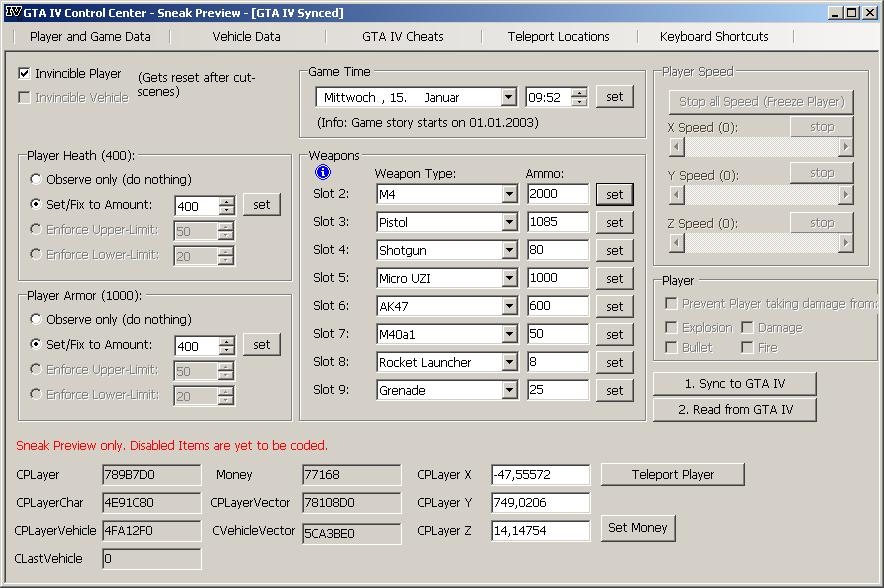Click the Slot 5 ammo field

pyautogui.click(x=558, y=278)
